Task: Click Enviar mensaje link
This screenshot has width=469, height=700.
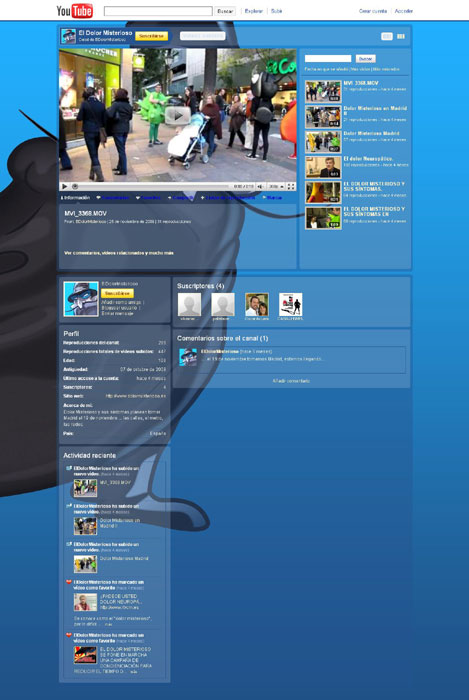Action: tap(117, 313)
